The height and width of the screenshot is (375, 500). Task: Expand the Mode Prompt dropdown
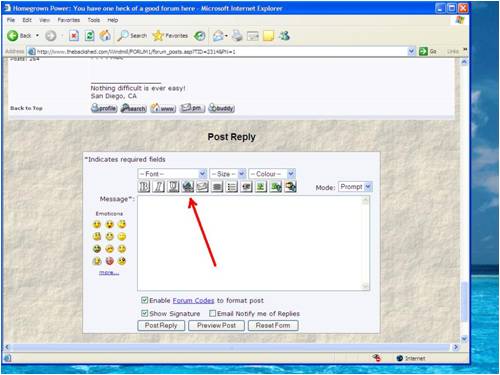[x=355, y=187]
